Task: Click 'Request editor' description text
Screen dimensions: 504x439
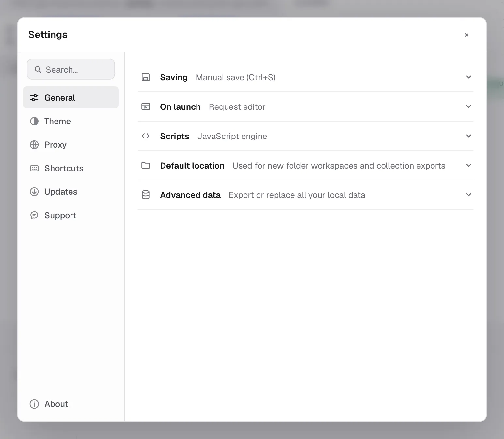Action: [237, 107]
